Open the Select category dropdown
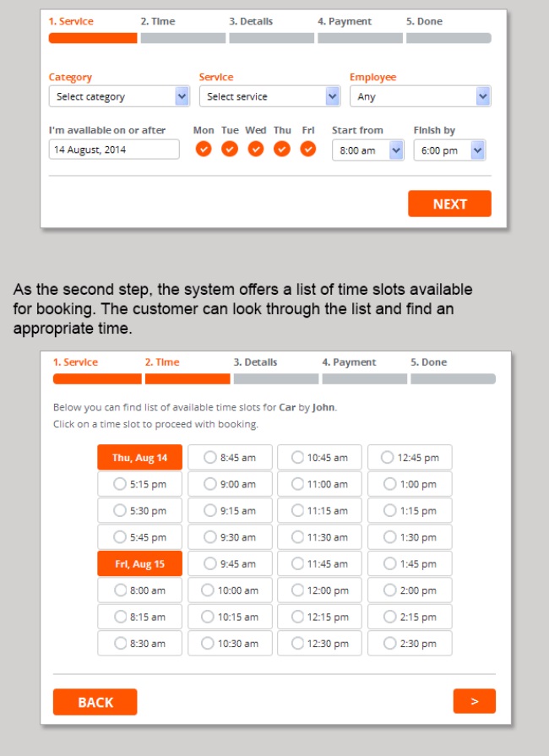The width and height of the screenshot is (549, 756). coord(119,96)
